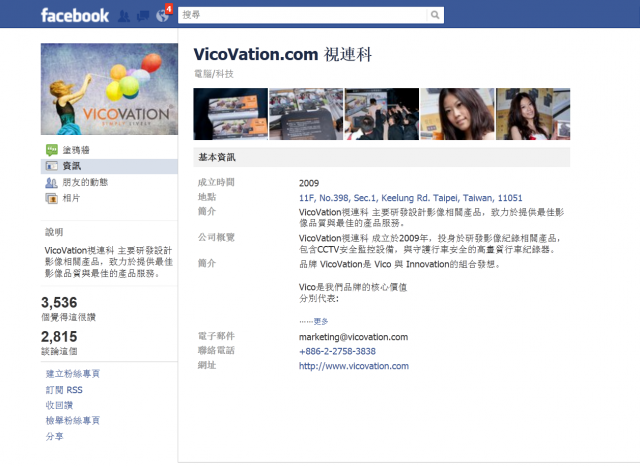Click the 2,815 talking about count
640x466 pixels.
click(59, 337)
